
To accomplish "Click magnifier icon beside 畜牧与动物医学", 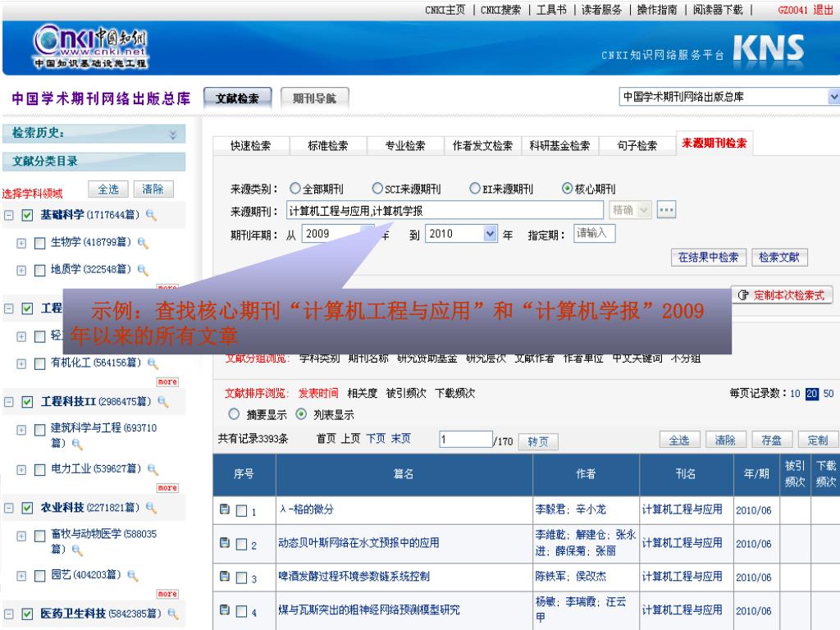I will pyautogui.click(x=77, y=550).
